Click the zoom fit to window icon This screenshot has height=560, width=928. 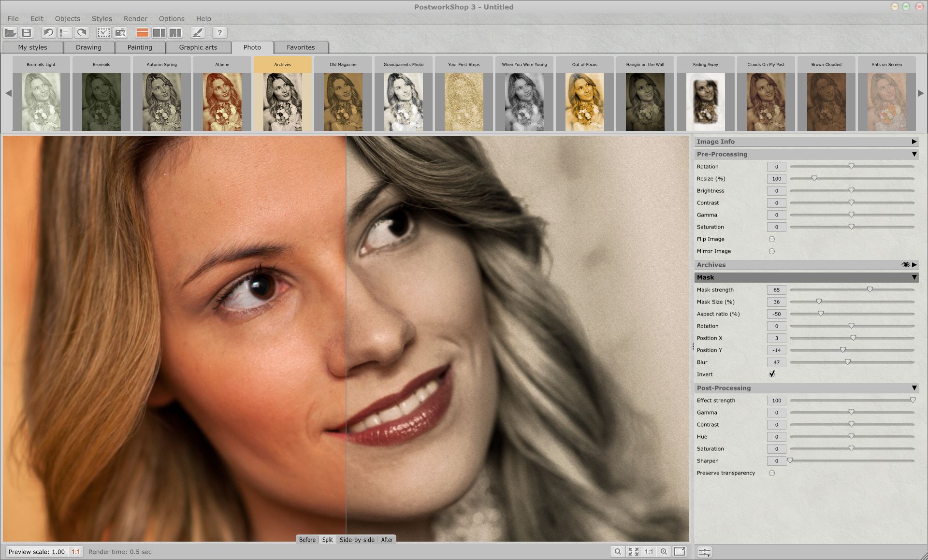tap(632, 551)
